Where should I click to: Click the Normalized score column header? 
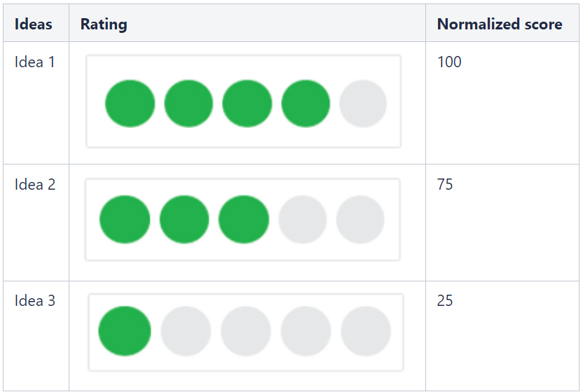[499, 24]
